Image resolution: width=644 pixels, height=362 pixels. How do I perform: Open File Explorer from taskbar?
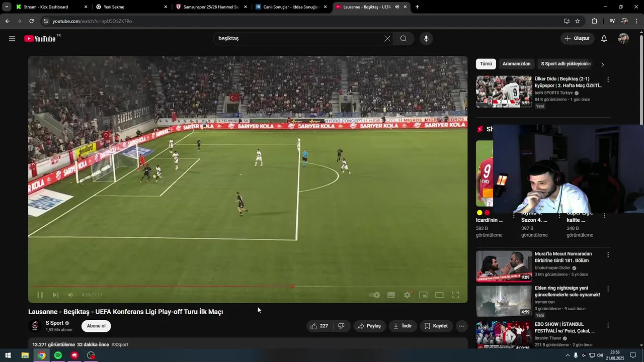tap(25, 355)
